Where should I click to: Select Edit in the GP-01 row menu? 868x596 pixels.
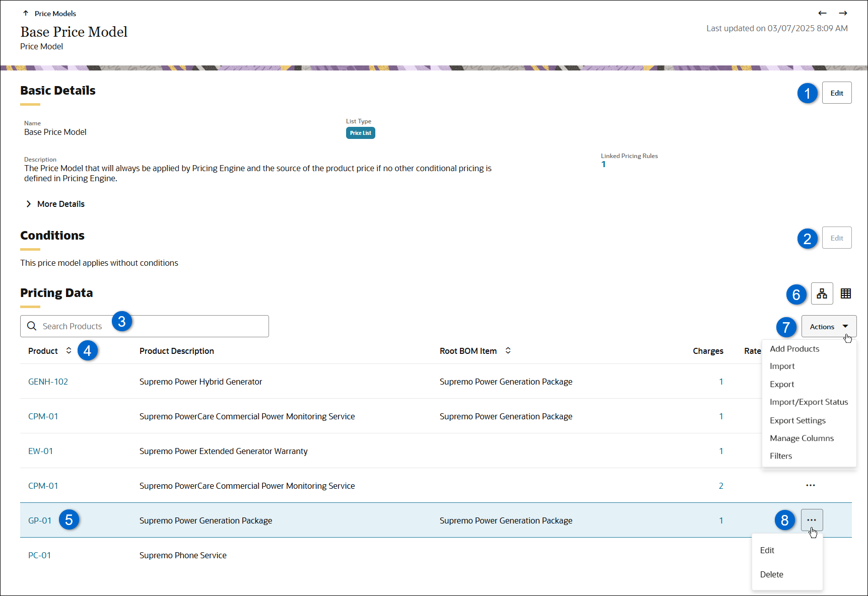(x=767, y=550)
